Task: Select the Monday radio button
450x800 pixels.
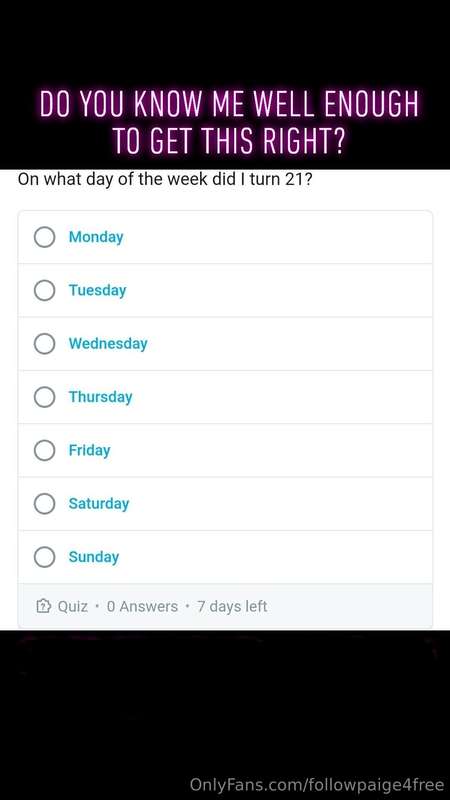Action: (x=44, y=237)
